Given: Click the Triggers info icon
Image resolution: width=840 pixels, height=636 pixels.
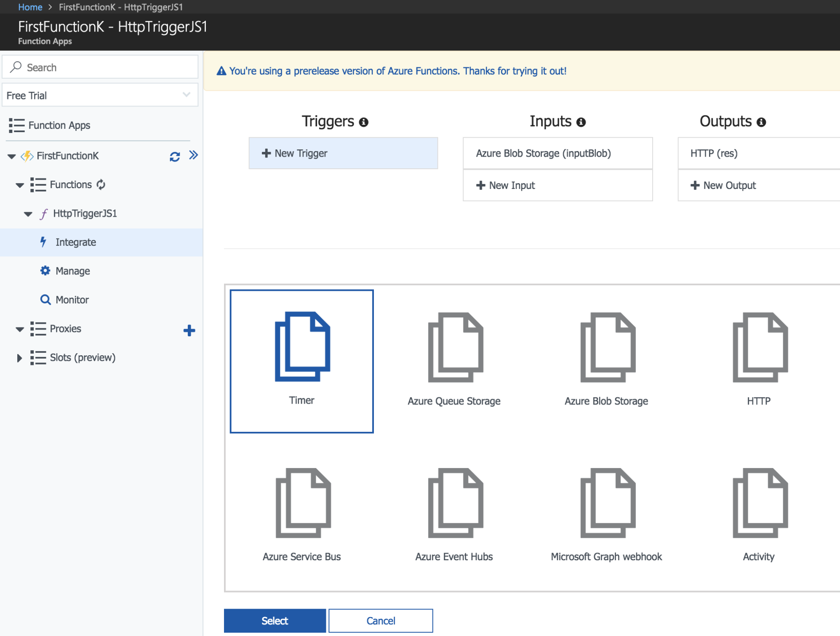Looking at the screenshot, I should pos(364,122).
